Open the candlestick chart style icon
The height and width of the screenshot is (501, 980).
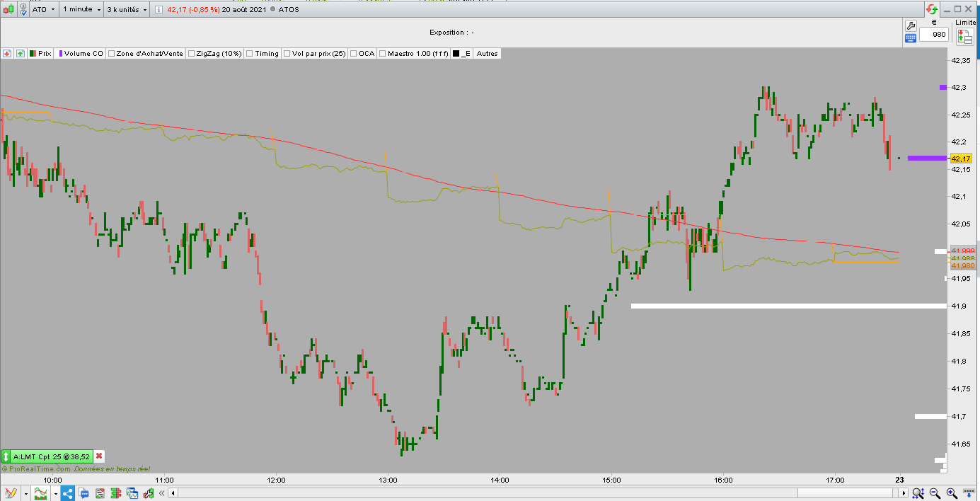click(7, 10)
